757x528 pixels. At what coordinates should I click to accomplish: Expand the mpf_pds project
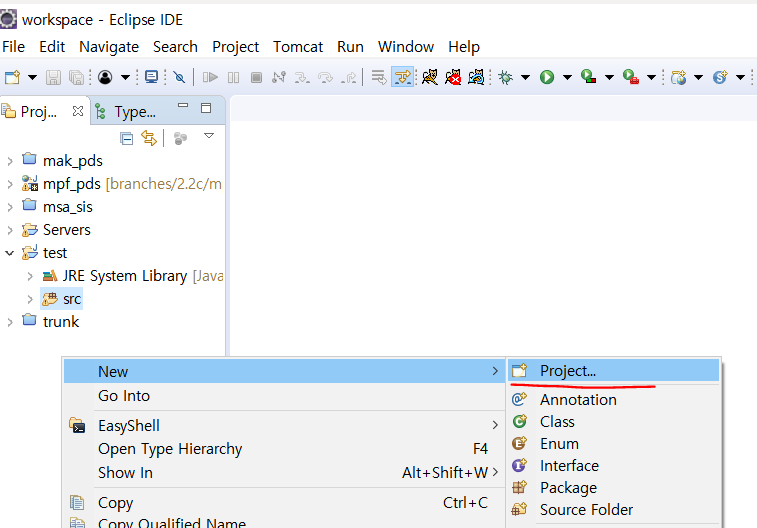[x=10, y=184]
